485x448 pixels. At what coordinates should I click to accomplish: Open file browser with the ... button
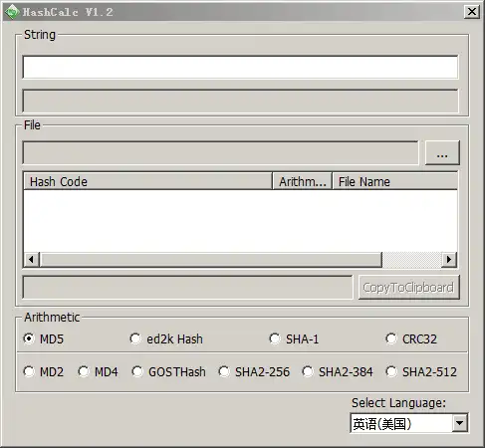(x=442, y=153)
